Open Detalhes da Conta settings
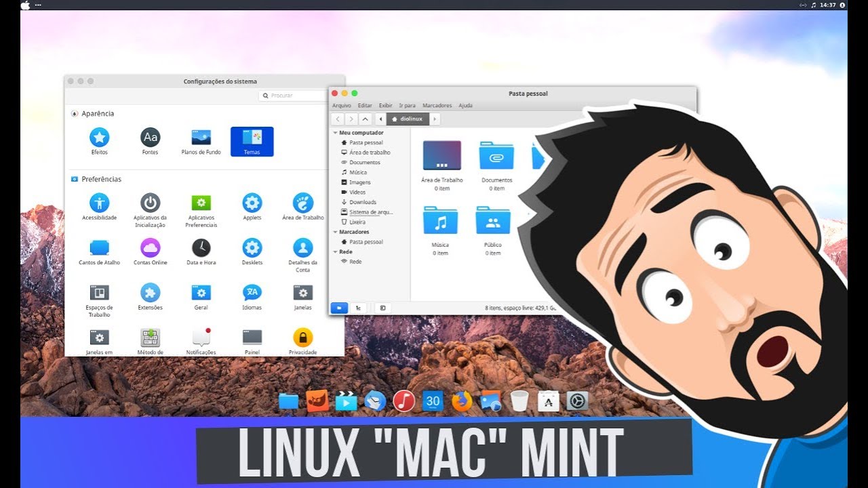The width and height of the screenshot is (868, 488). pos(303,255)
